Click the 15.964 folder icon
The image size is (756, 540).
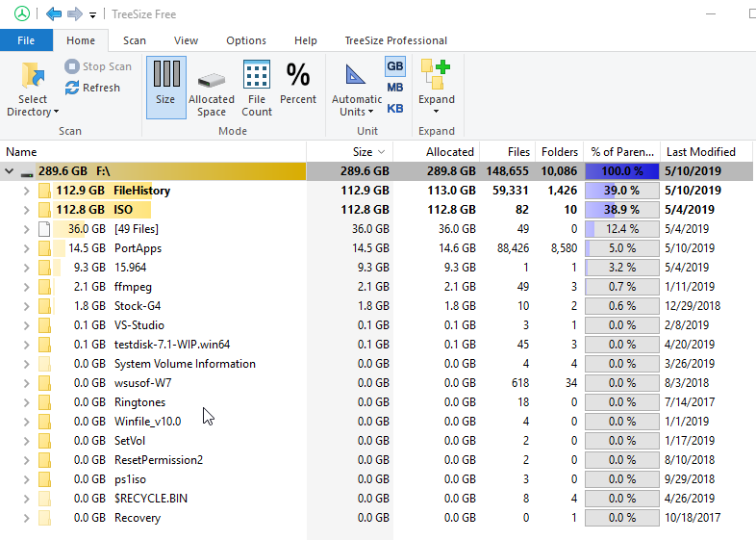pyautogui.click(x=44, y=268)
